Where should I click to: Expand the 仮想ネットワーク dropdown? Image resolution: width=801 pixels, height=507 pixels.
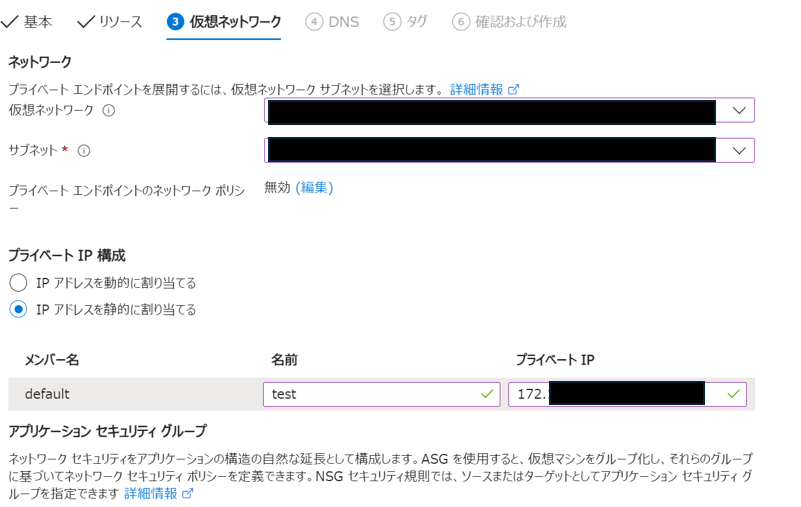coord(509,110)
